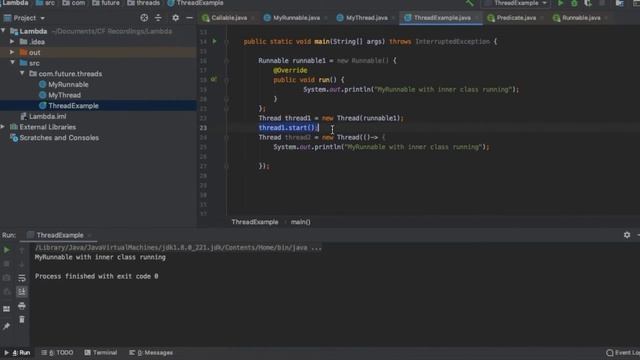Image resolution: width=640 pixels, height=360 pixels.
Task: Click the camera dump threads icon
Action: (7, 278)
